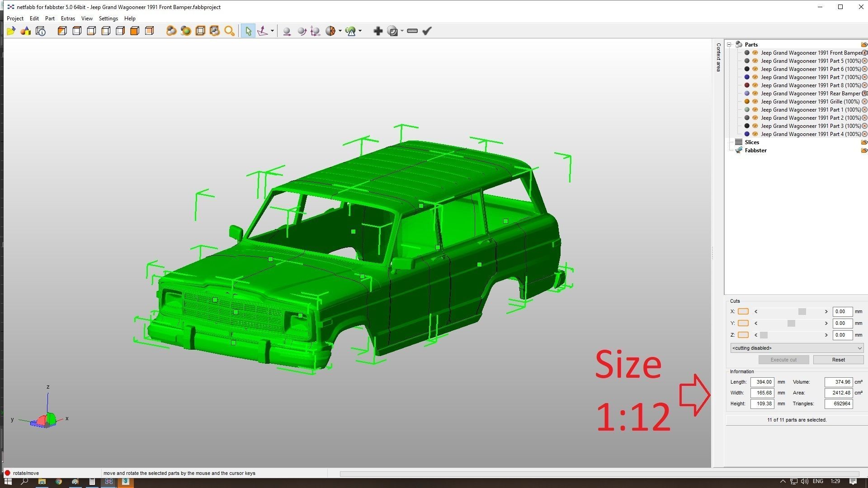This screenshot has height=488, width=868.
Task: Open dropdown arrow beside repair warning icon
Action: click(360, 31)
